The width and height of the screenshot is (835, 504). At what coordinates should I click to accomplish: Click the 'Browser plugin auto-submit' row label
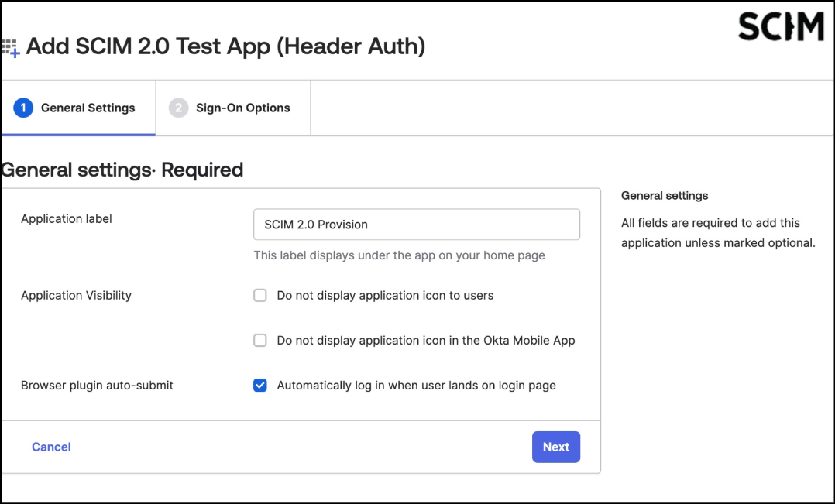[x=97, y=385]
